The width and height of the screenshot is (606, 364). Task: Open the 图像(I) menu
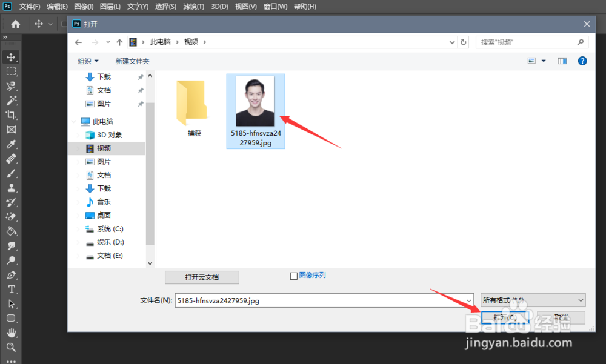[x=84, y=7]
